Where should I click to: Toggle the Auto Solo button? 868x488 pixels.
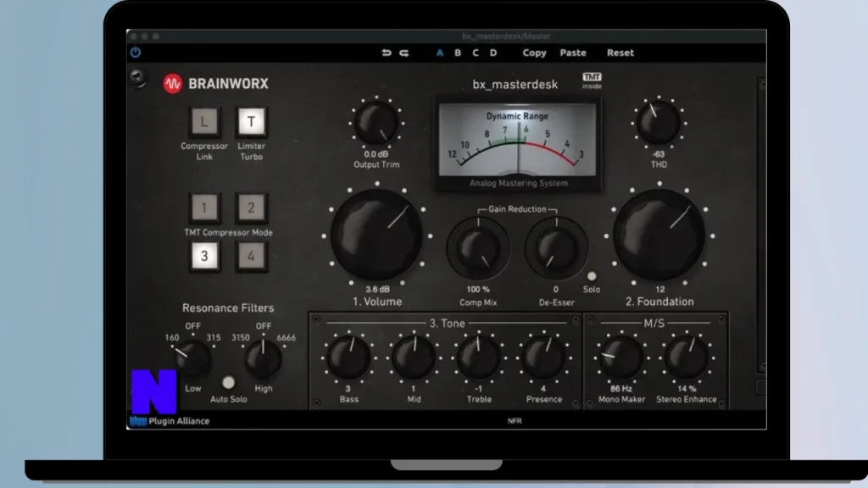(x=228, y=382)
